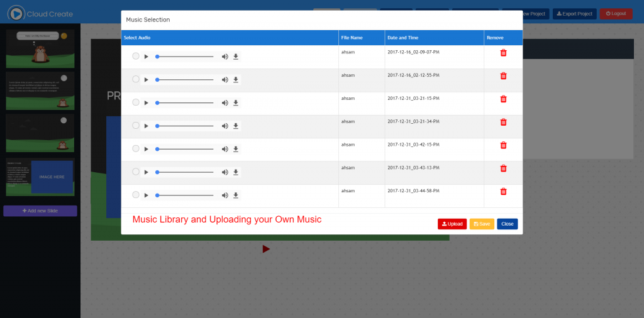This screenshot has width=644, height=318.
Task: Open the Export Project option
Action: coord(574,14)
